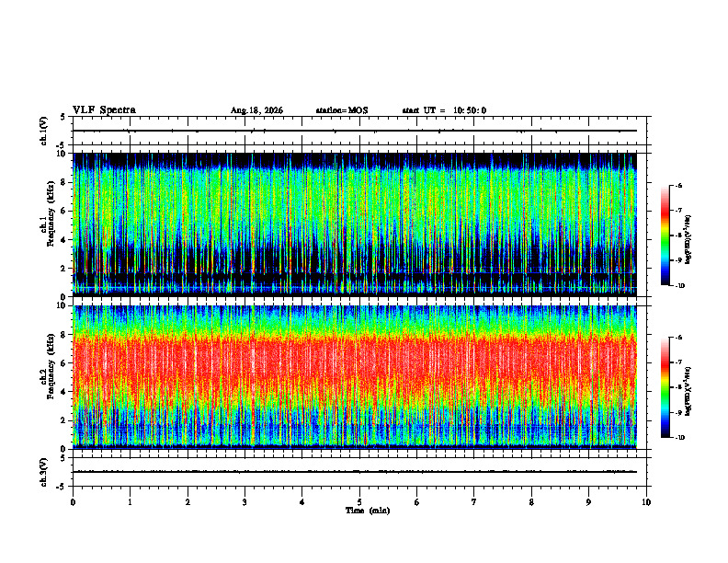The width and height of the screenshot is (728, 563).
Task: Click inside the ch.2 spectrogram panel
Action: (355, 377)
